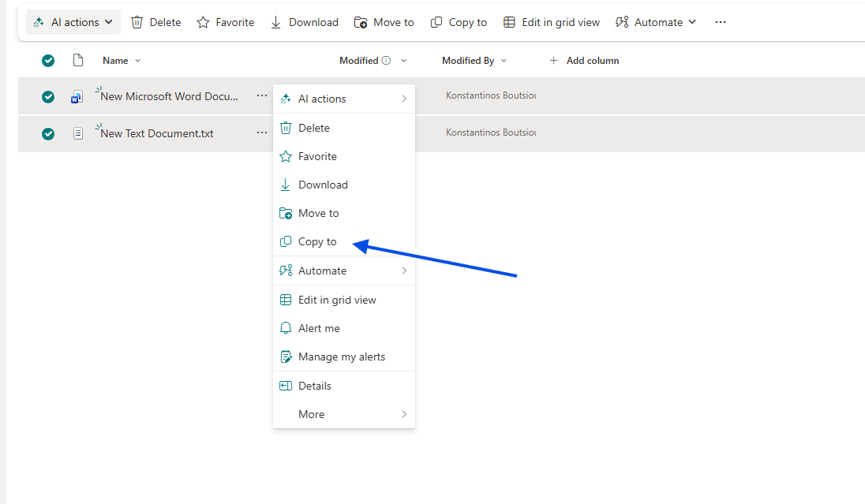Deselect the New Microsoft Word Document checkbox
The width and height of the screenshot is (865, 504).
point(48,97)
